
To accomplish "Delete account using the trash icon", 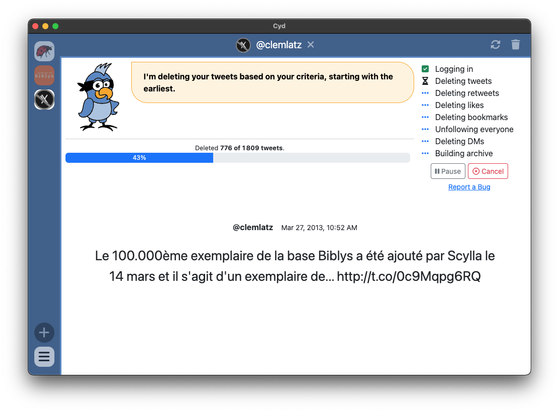I will point(516,45).
